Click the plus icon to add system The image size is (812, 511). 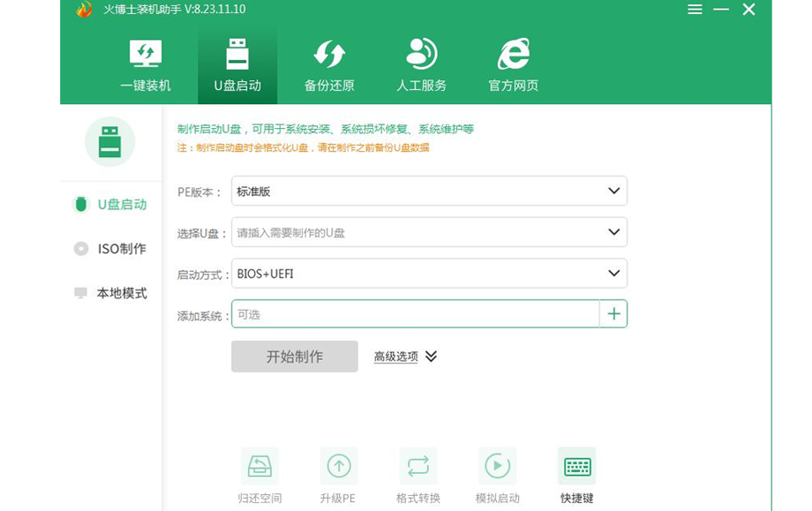pos(613,314)
